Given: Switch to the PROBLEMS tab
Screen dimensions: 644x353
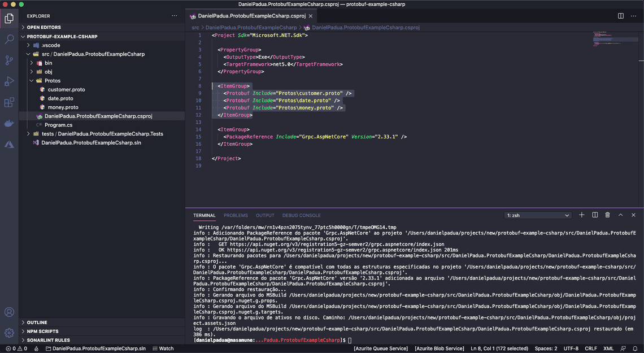Looking at the screenshot, I should click(x=236, y=215).
